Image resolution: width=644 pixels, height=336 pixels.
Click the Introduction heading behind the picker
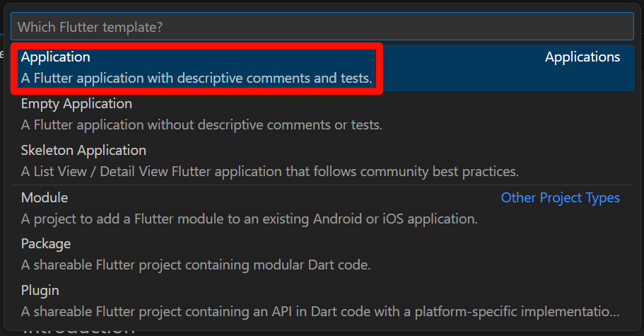coord(79,330)
